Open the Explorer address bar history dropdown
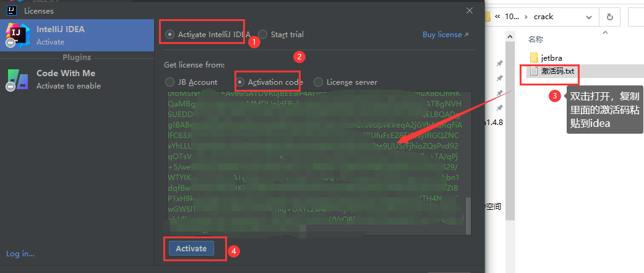Viewport: 644px width, 273px height. click(589, 17)
